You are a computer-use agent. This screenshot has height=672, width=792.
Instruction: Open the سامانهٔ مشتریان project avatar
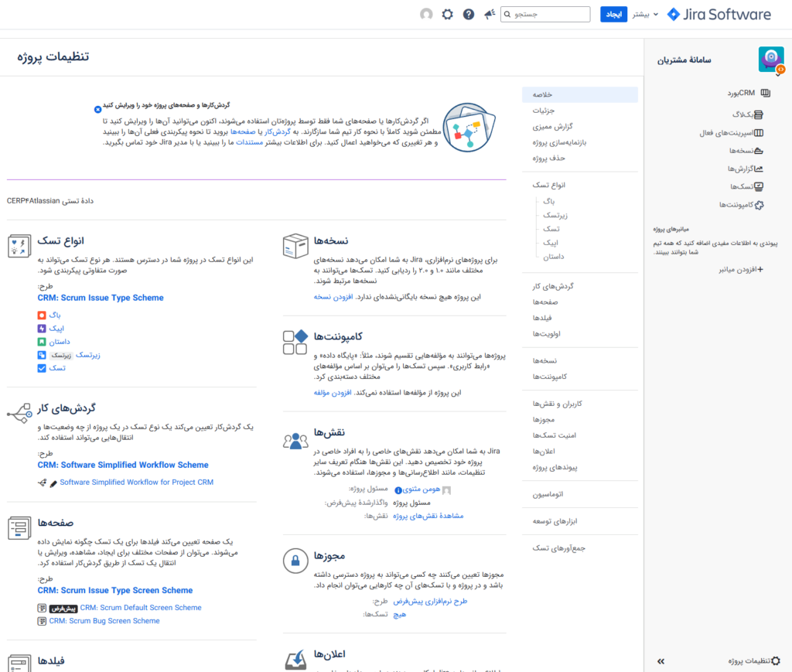(x=771, y=59)
